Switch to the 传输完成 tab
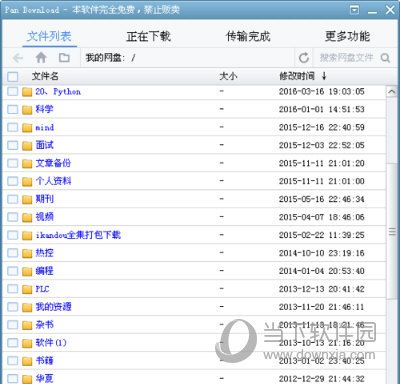This screenshot has width=400, height=384. click(x=248, y=36)
